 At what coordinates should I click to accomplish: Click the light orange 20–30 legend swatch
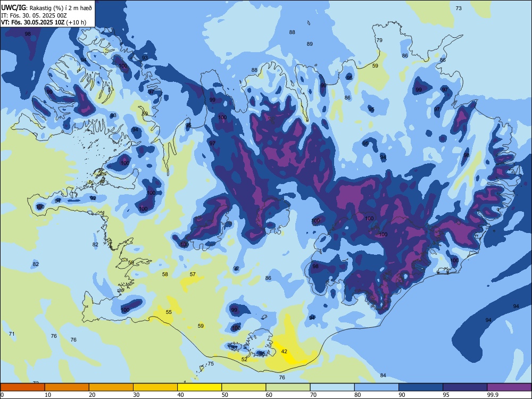click(x=111, y=387)
